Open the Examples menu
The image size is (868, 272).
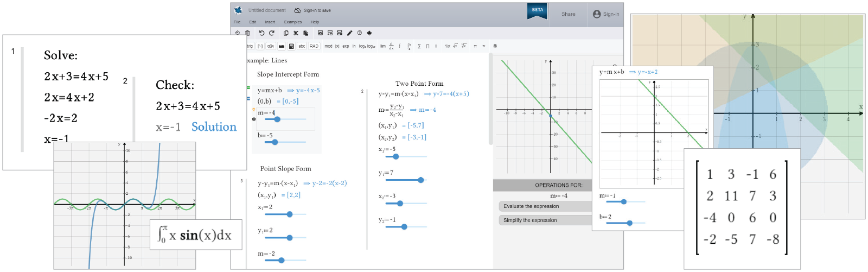(x=292, y=22)
